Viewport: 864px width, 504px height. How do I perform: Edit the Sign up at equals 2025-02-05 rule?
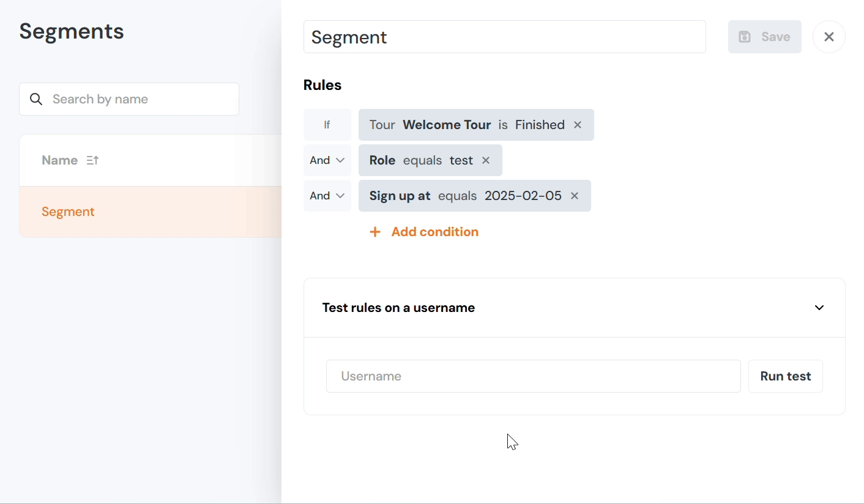click(465, 196)
